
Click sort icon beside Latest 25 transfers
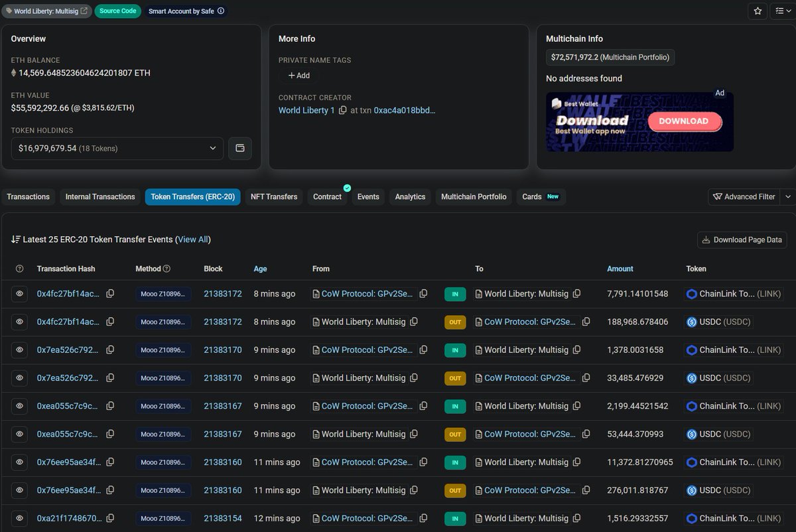click(16, 239)
